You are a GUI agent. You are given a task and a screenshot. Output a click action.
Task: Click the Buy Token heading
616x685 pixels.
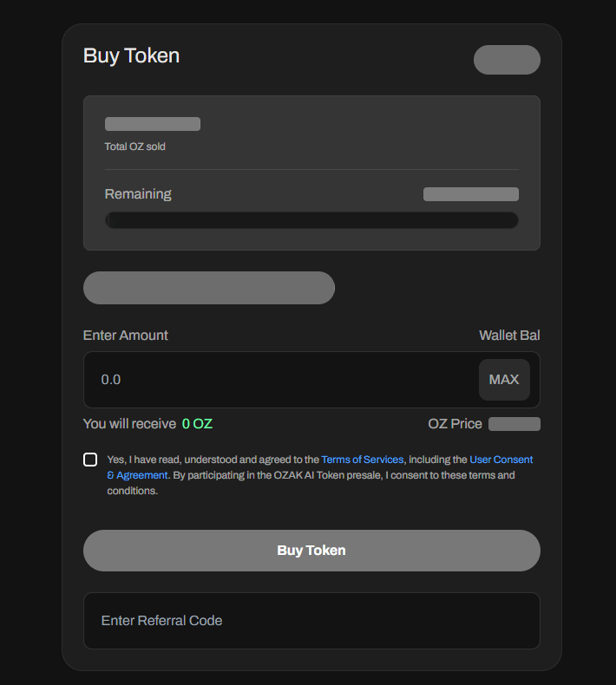coord(131,55)
